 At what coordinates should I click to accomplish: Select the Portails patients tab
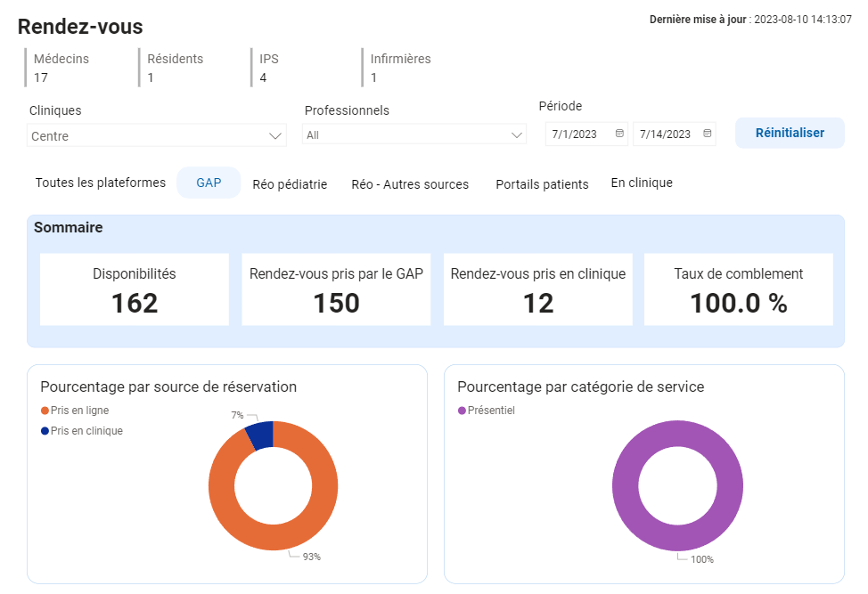pyautogui.click(x=542, y=184)
